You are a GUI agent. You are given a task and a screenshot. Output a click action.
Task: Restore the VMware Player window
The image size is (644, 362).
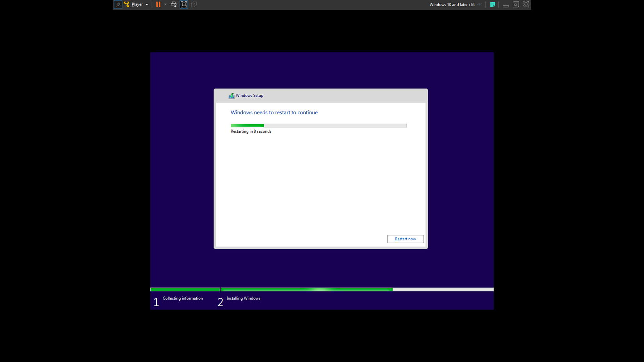(516, 5)
